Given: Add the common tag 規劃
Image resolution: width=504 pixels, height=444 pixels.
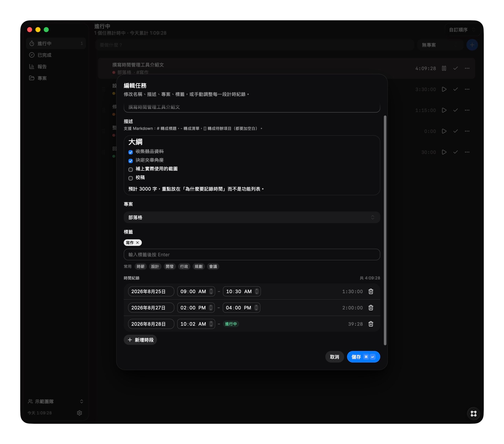Looking at the screenshot, I should pyautogui.click(x=198, y=266).
